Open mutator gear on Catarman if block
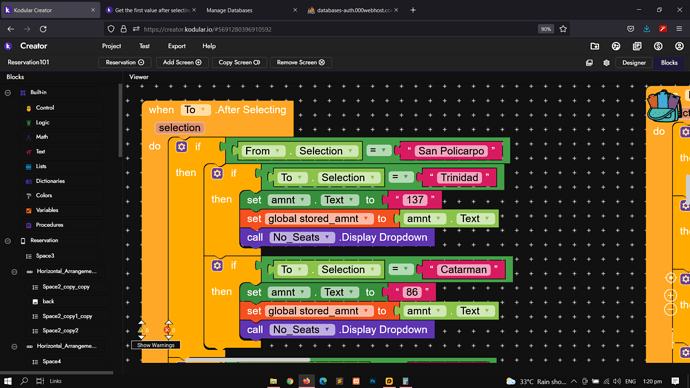The image size is (690, 388). click(x=217, y=266)
